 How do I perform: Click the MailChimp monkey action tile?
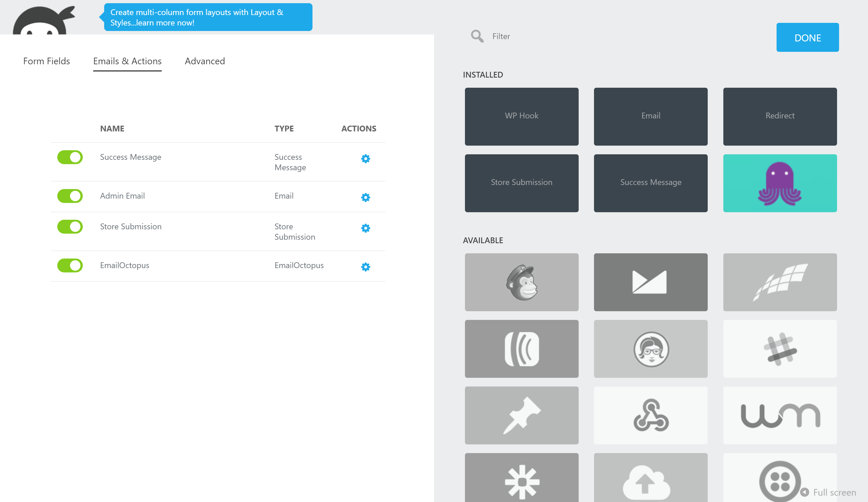(521, 282)
